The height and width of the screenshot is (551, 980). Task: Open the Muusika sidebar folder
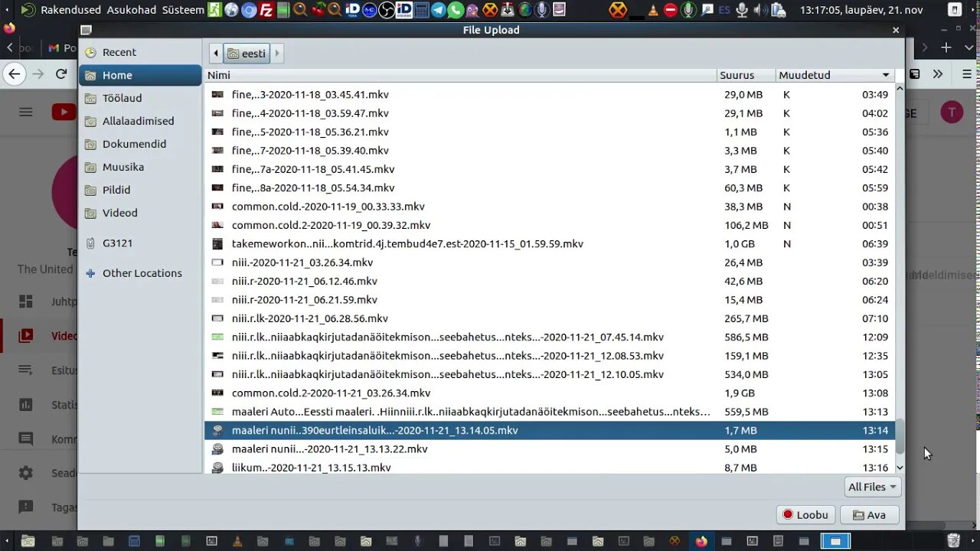pyautogui.click(x=140, y=167)
